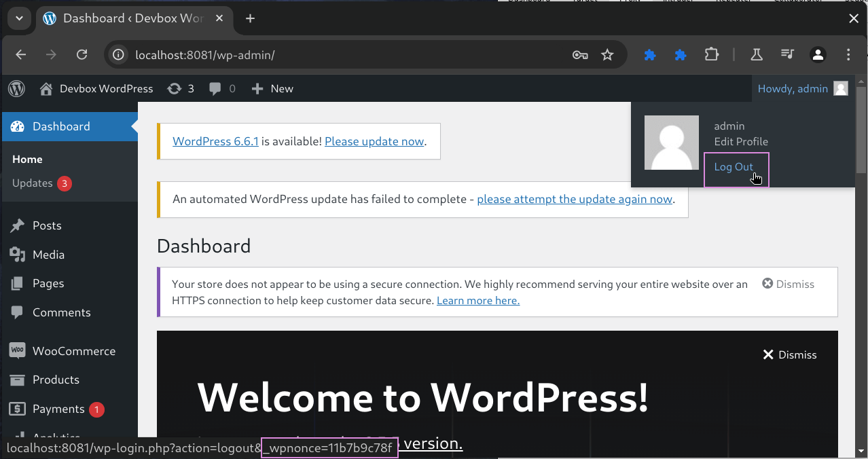The width and height of the screenshot is (868, 459).
Task: Click the saved password key icon
Action: click(x=579, y=55)
